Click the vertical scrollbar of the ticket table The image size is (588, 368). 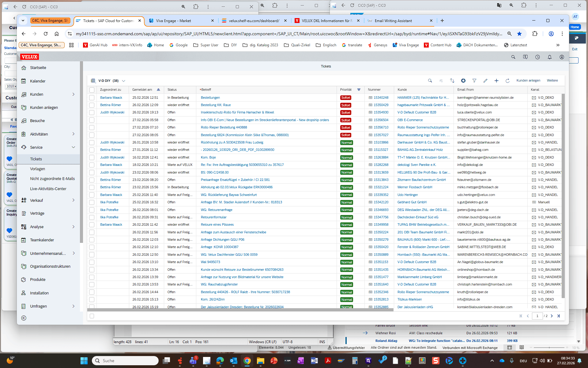click(x=563, y=196)
